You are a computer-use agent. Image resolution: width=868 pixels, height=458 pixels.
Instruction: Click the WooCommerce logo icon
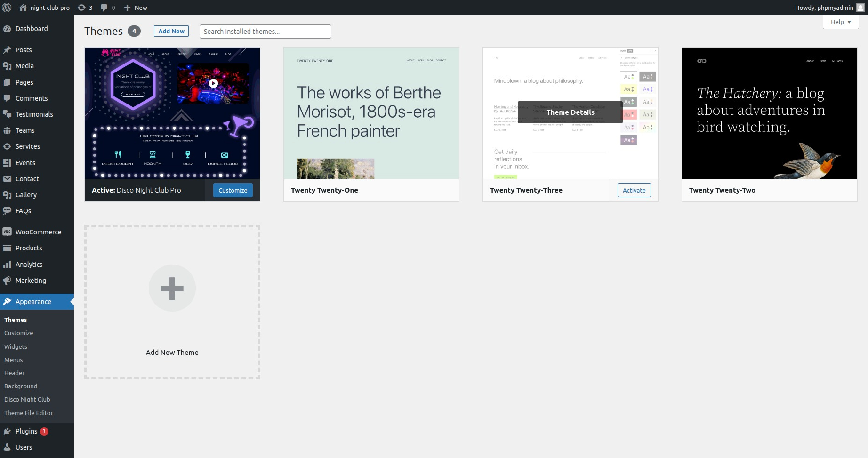coord(7,232)
